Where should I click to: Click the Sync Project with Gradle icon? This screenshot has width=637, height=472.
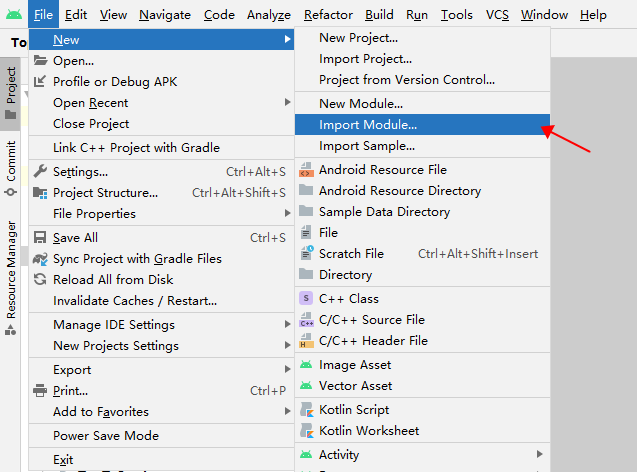[41, 259]
